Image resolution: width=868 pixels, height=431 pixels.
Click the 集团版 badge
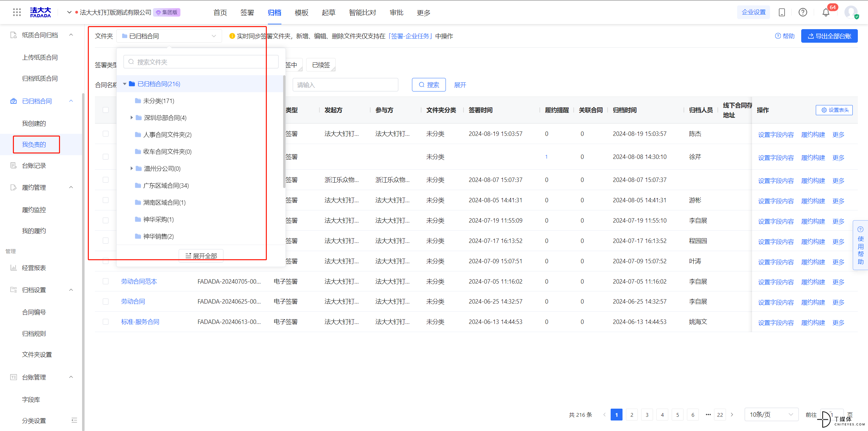166,13
